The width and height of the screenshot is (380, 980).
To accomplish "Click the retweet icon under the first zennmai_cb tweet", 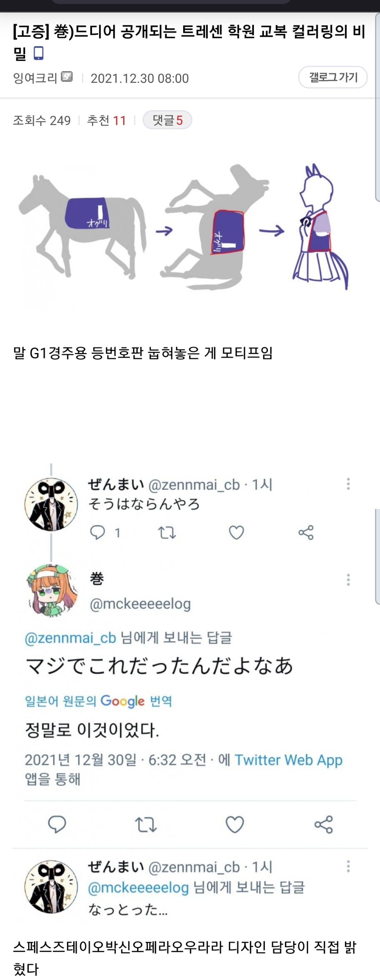I will 167,532.
